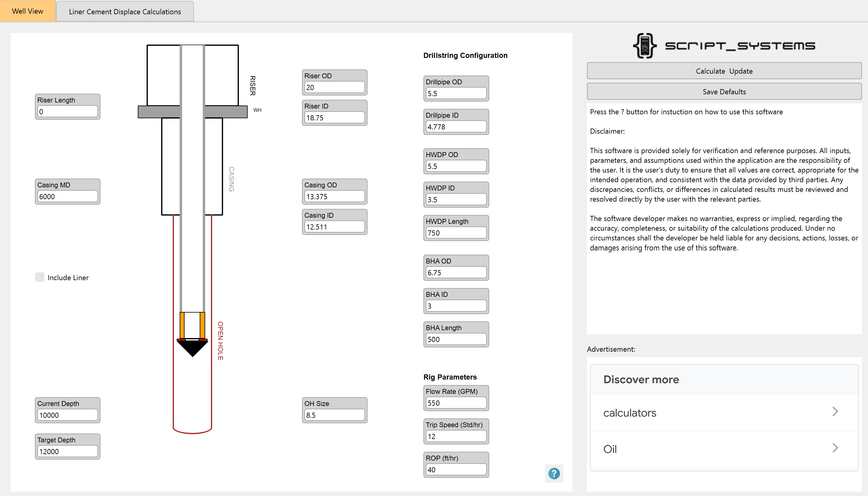The image size is (868, 496).
Task: Switch to the Liner Cement Displace Calculations tab
Action: [x=125, y=11]
